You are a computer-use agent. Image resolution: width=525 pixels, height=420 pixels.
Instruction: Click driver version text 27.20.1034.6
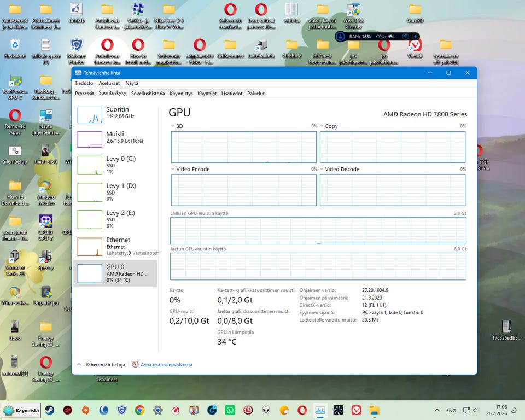click(x=375, y=290)
